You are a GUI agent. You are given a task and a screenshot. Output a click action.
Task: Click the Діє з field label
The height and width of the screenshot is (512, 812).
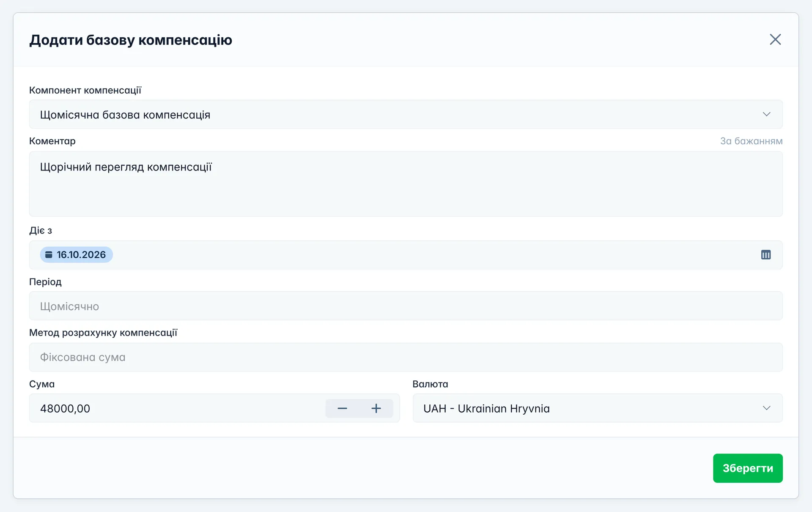click(41, 231)
